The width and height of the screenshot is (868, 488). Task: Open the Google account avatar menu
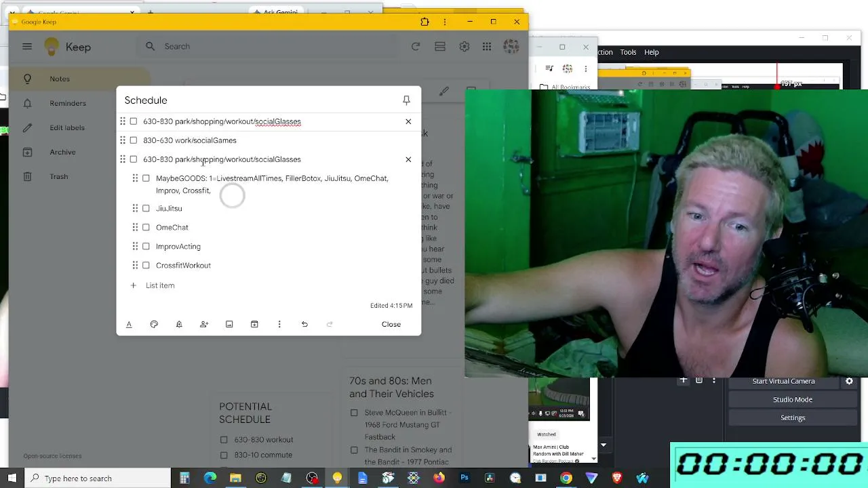(511, 46)
